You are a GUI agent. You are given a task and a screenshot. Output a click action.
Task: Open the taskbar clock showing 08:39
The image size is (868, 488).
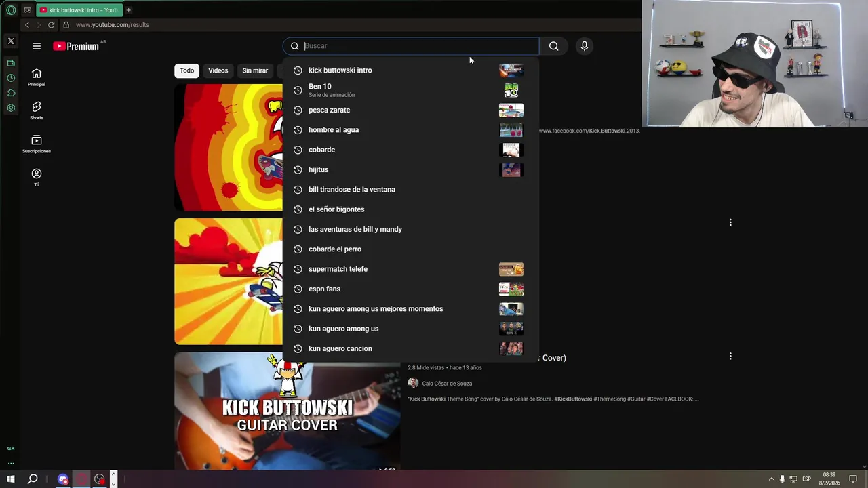[829, 479]
